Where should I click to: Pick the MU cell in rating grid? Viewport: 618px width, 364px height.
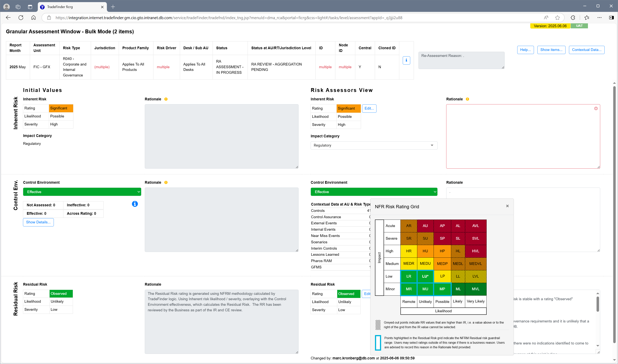[x=425, y=289]
